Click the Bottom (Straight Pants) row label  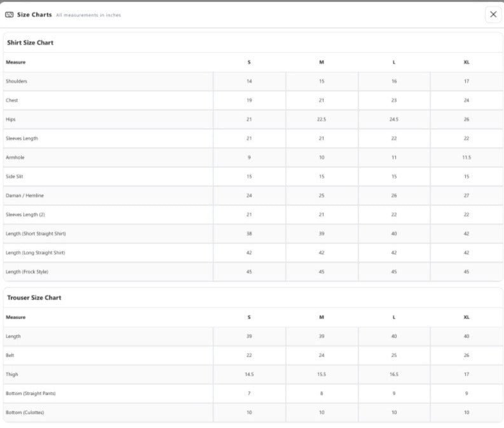(31, 393)
